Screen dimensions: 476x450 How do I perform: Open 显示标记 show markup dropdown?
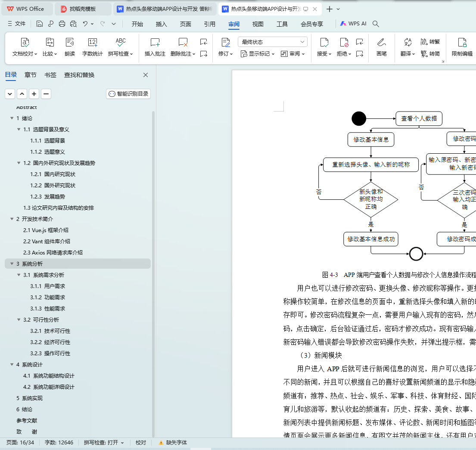point(258,54)
